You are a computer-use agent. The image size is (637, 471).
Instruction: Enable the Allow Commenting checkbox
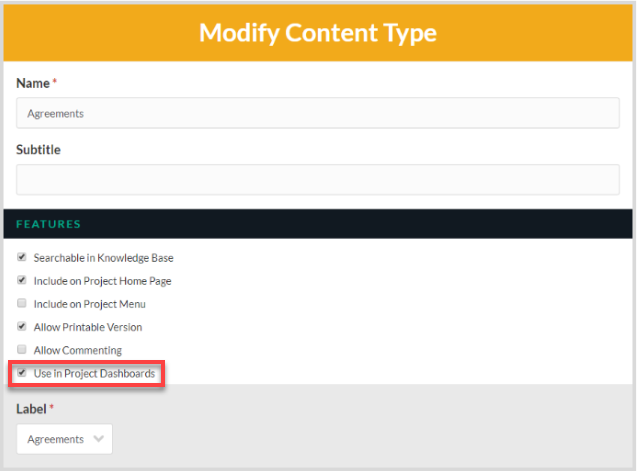[22, 349]
